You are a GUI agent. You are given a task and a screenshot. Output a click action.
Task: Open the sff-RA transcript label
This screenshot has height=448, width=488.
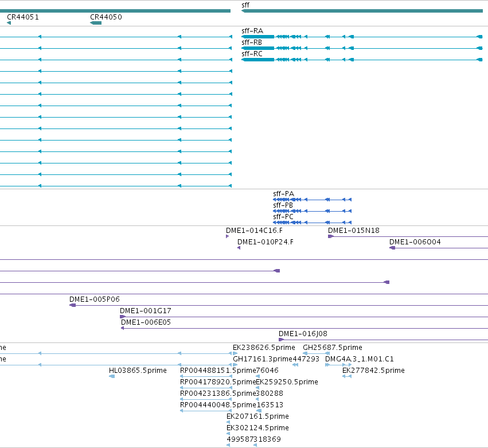(252, 31)
